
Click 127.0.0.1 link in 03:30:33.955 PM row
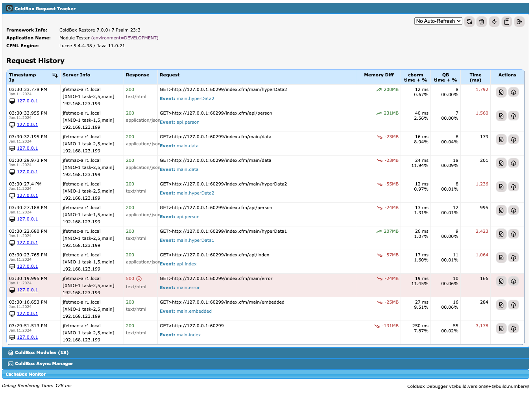click(28, 125)
